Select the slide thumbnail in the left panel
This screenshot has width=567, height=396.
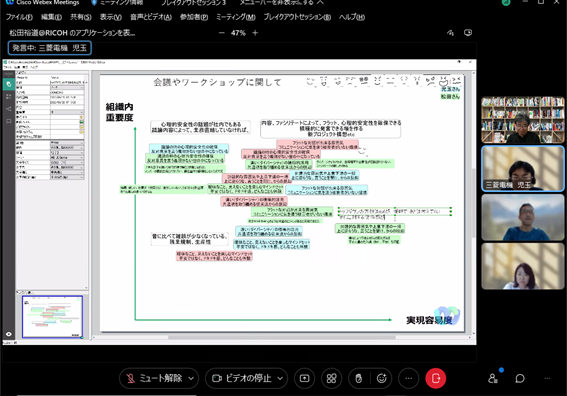point(52,317)
